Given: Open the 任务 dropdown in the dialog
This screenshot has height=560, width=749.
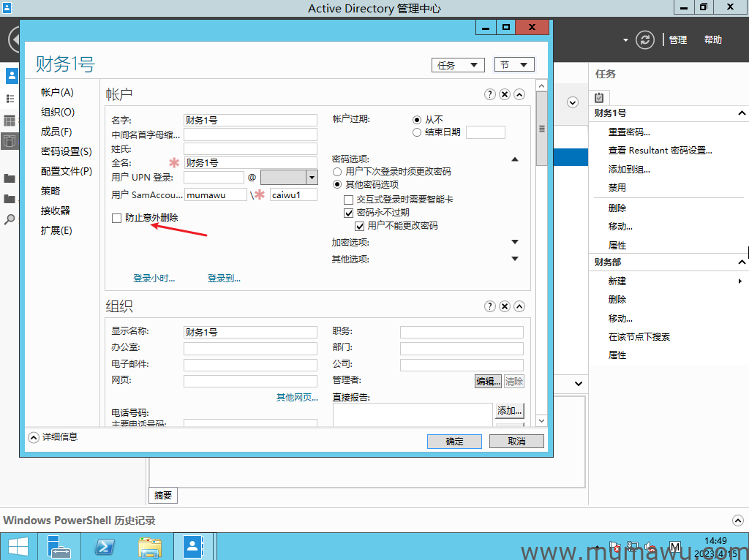Looking at the screenshot, I should pos(458,65).
